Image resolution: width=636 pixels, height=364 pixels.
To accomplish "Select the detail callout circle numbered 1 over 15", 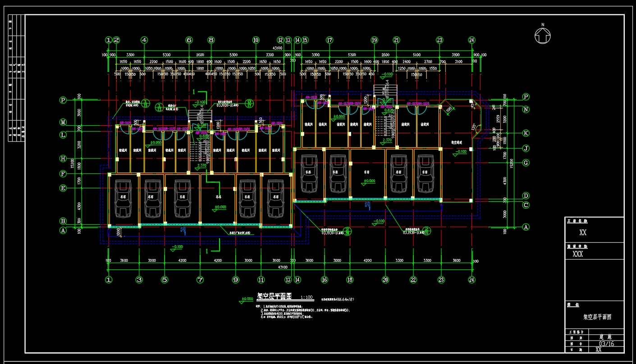I will click(145, 104).
